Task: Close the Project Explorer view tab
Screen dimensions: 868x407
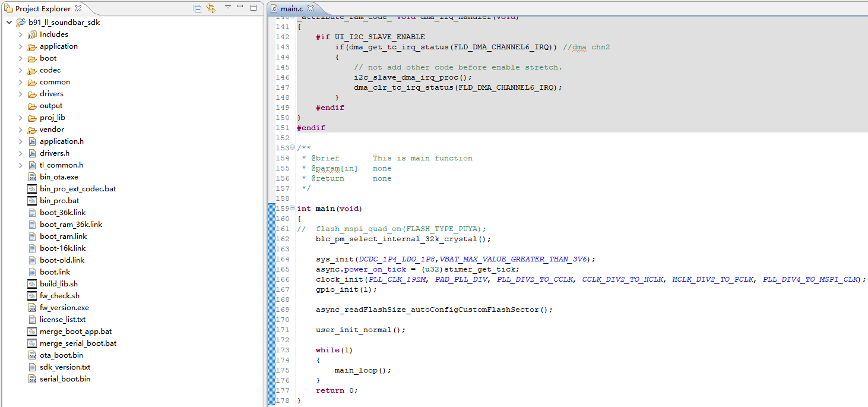Action: pos(79,8)
